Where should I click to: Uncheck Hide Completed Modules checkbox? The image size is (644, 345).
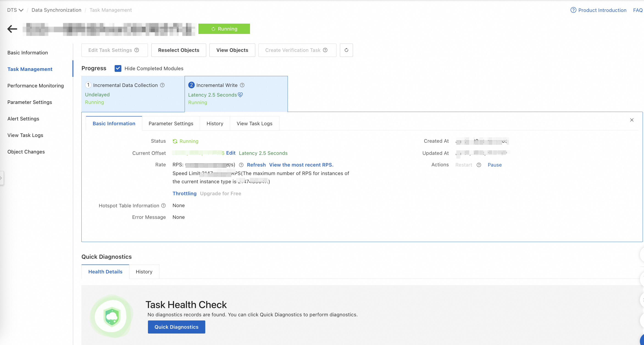pos(118,69)
